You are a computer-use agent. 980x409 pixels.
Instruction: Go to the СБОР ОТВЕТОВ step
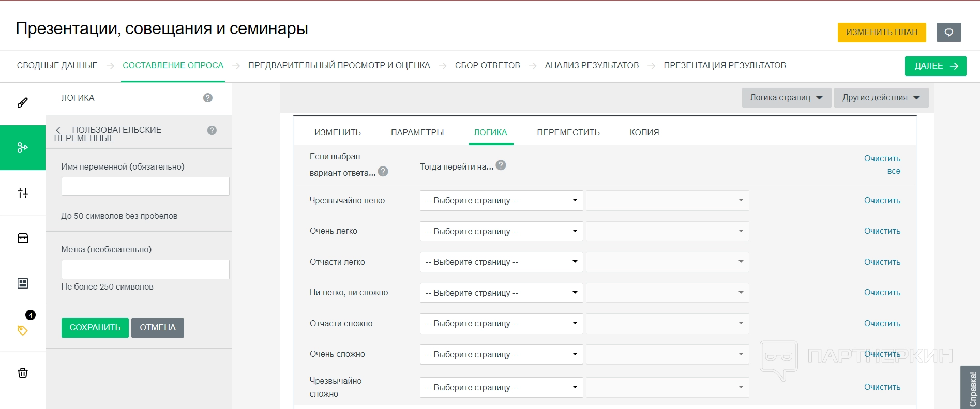tap(487, 65)
